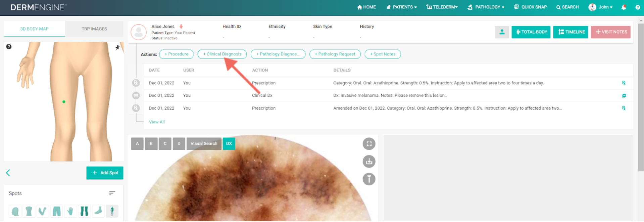Open the Spots sort options icon
644x222 pixels.
click(x=112, y=193)
